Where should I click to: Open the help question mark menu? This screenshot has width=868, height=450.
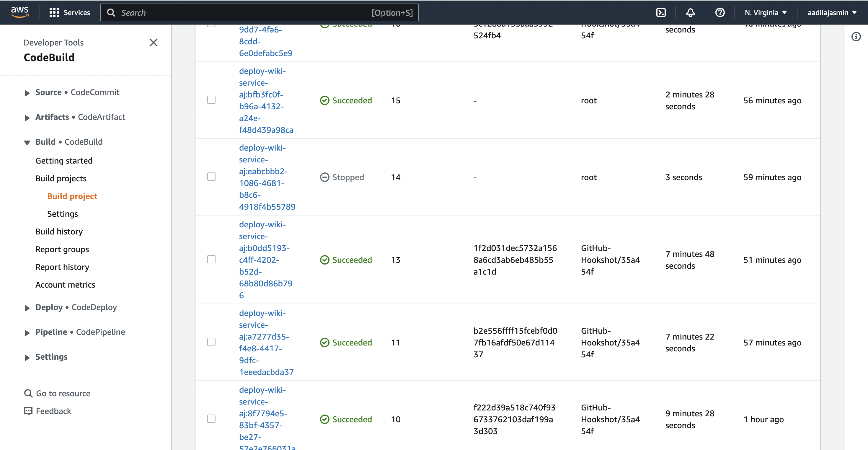[x=720, y=12]
